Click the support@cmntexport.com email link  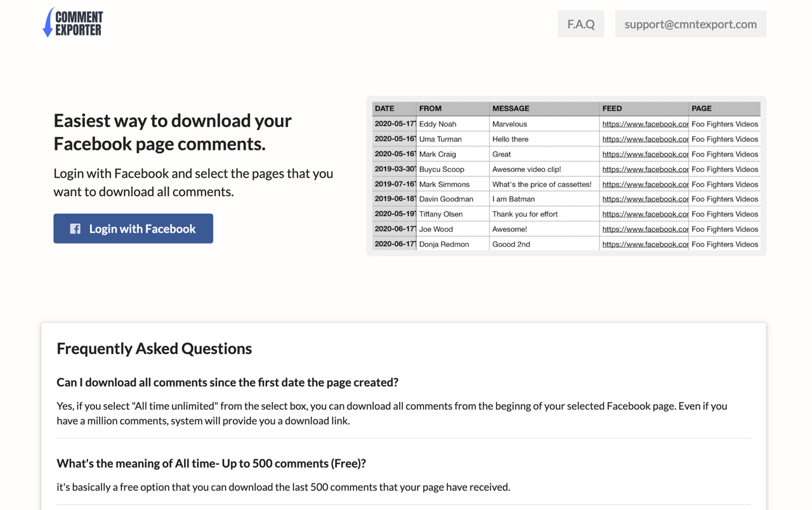click(690, 23)
